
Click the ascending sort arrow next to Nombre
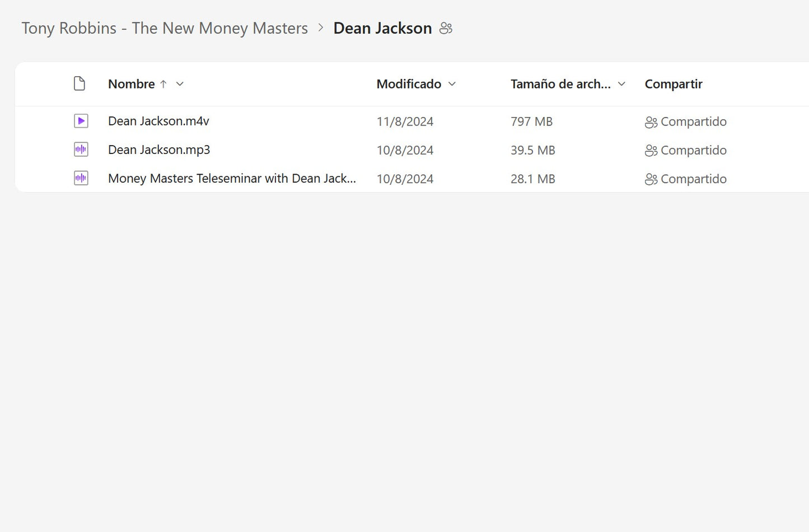pos(163,84)
